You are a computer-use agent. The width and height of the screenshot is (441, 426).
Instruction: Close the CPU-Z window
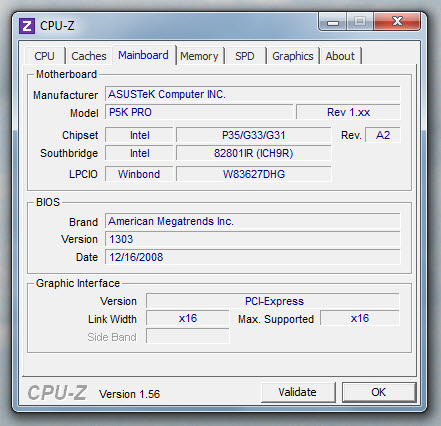click(x=397, y=22)
